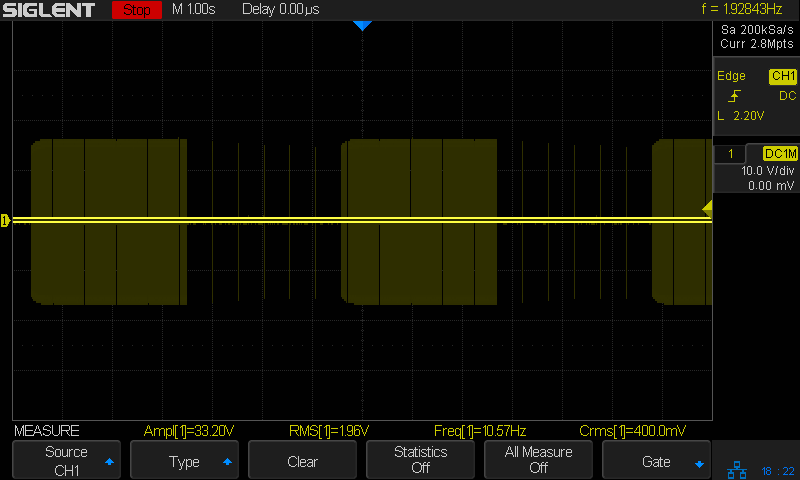Click the rising edge trigger slope icon
Viewport: 800px width, 480px height.
734,96
